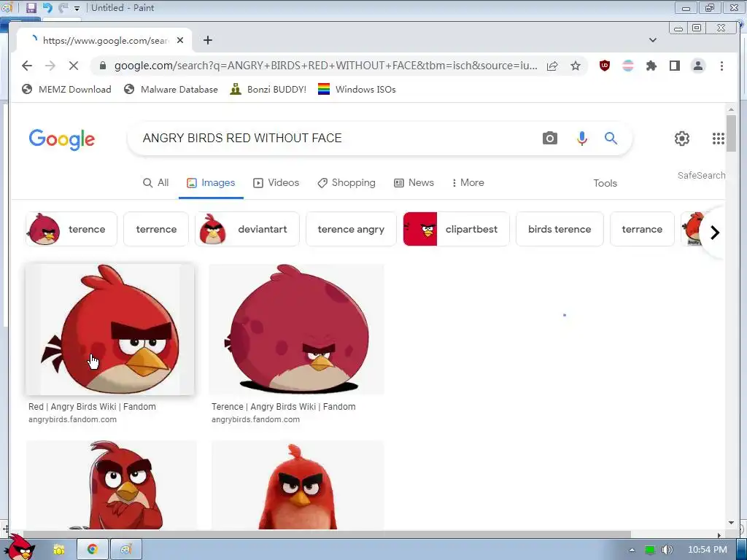Open the Google apps grid
Image resolution: width=747 pixels, height=560 pixels.
pos(718,138)
